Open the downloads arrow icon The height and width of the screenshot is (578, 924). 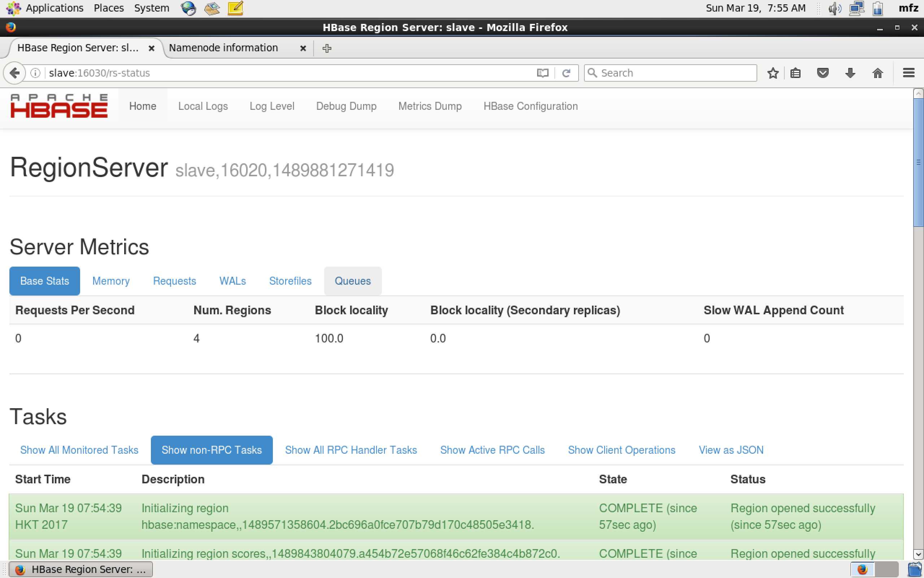point(850,73)
